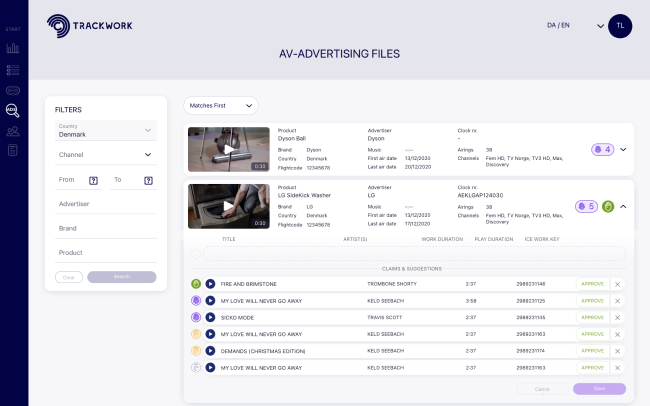Reject Sicko Mode with X
This screenshot has height=406, width=650.
[617, 318]
